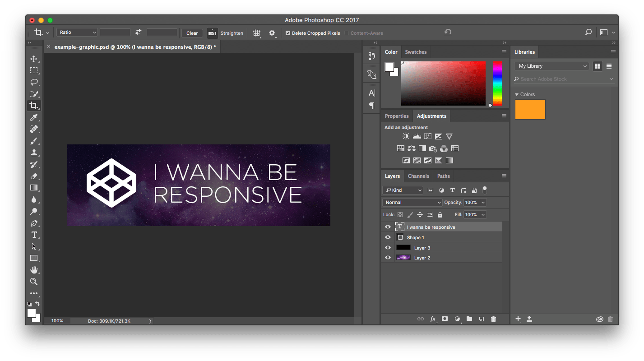
Task: Switch to the Channels tab
Action: point(418,176)
